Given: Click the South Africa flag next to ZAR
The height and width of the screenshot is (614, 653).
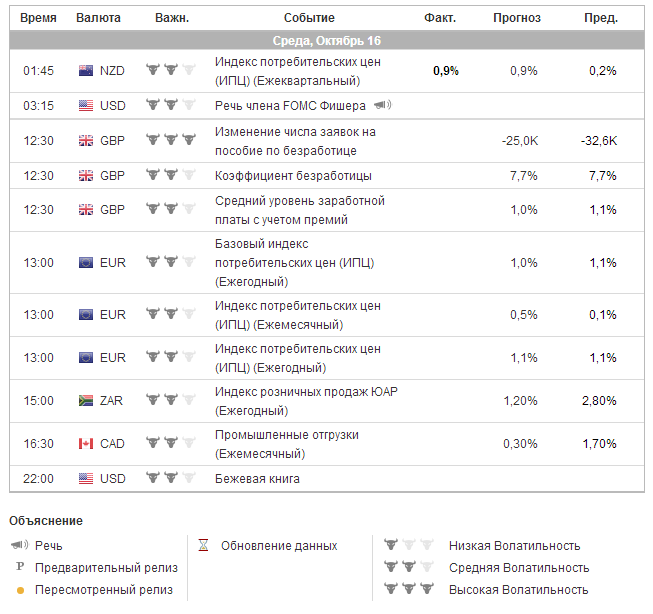Looking at the screenshot, I should 86,400.
